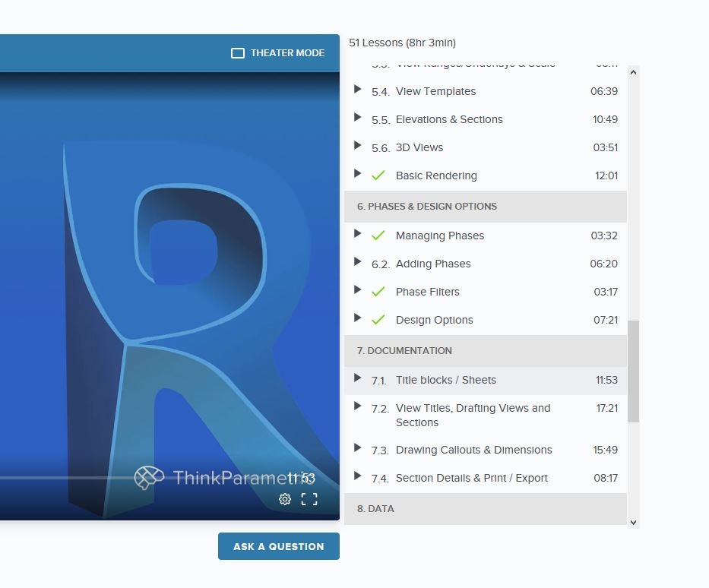Expand the 7.2 View Titles lesson arrow
Screen dimensions: 709x588
pyautogui.click(x=358, y=406)
